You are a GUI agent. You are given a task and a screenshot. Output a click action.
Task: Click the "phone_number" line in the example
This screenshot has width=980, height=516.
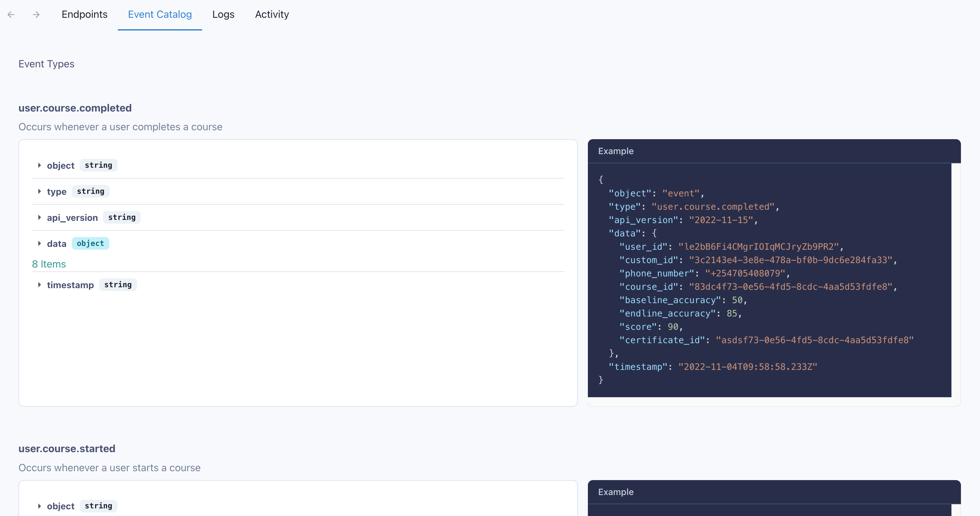click(x=704, y=273)
